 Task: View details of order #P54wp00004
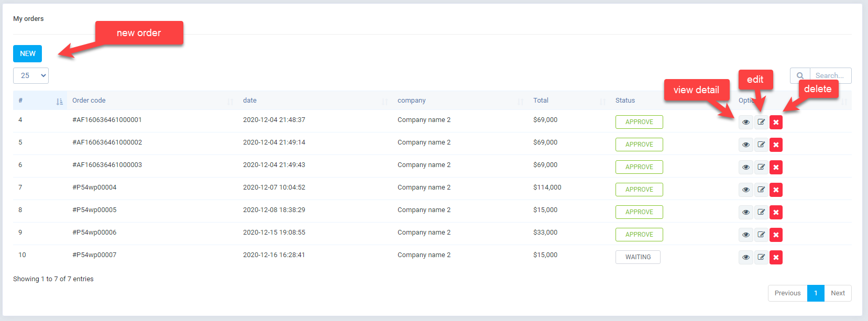coord(745,190)
